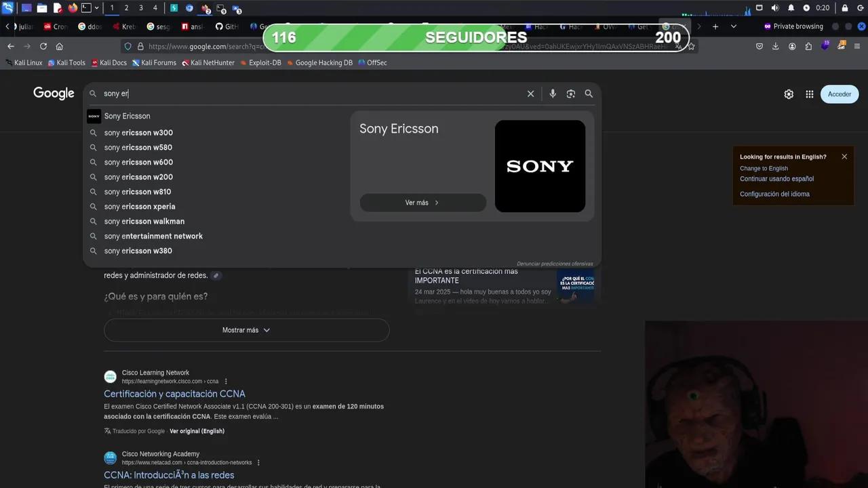Click the lock screen icon in the panel

click(845, 8)
